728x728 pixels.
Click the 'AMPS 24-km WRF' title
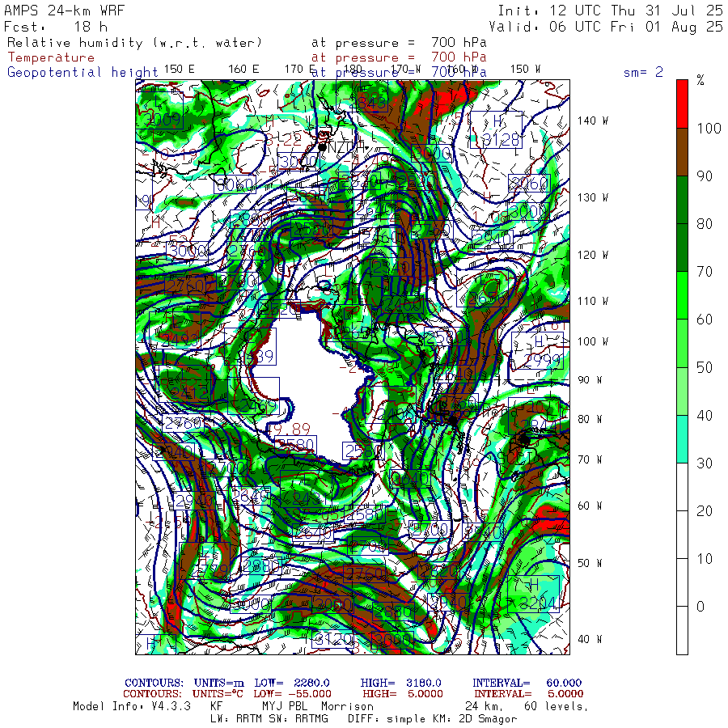(x=64, y=11)
